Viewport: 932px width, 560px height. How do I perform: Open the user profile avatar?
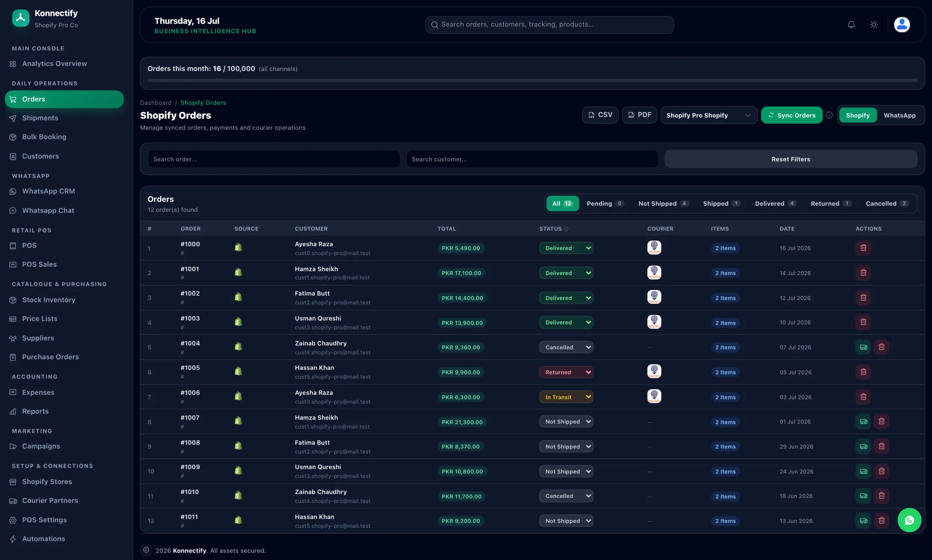tap(902, 24)
